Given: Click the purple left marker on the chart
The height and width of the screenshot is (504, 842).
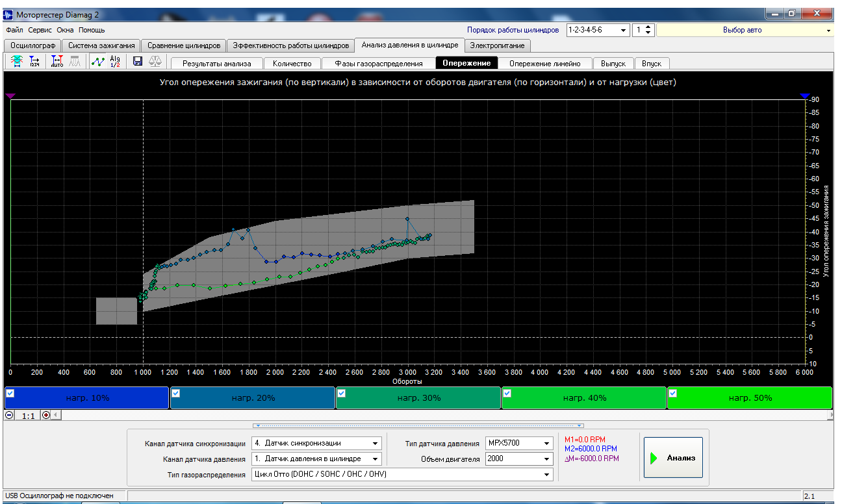Looking at the screenshot, I should click(x=10, y=96).
